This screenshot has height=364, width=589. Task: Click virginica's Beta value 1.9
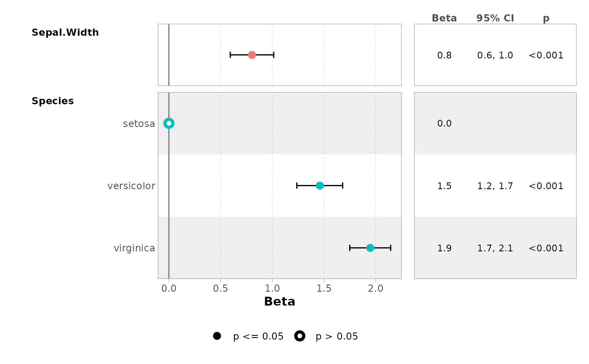pos(444,248)
